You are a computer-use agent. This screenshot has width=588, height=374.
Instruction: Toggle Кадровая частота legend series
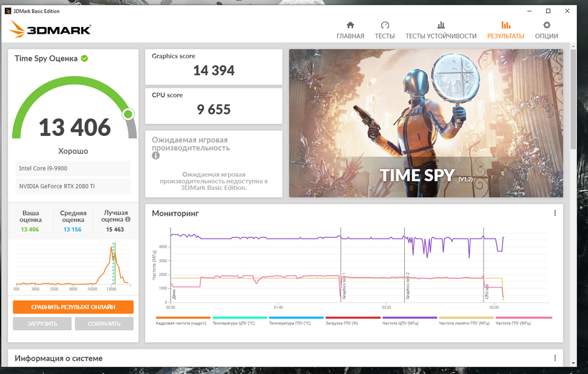tap(183, 321)
